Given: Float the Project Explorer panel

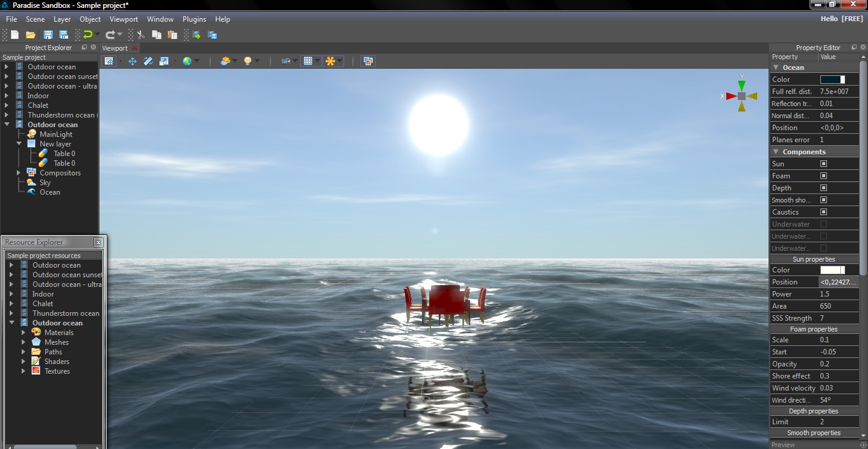Looking at the screenshot, I should tap(84, 48).
